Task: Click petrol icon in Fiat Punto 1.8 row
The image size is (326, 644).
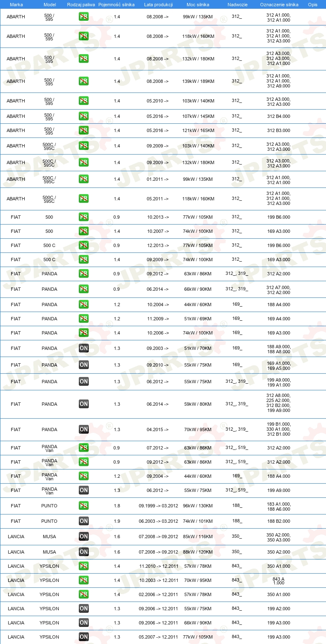Action: tap(84, 506)
